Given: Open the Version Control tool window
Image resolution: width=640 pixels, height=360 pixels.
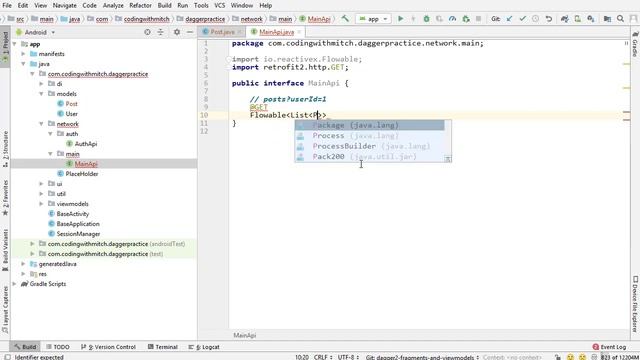Looking at the screenshot, I should point(109,347).
